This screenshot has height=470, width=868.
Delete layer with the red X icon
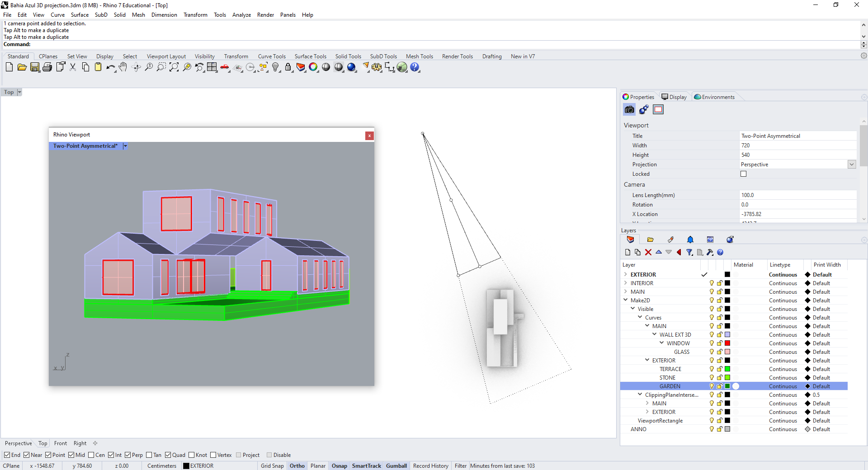tap(648, 252)
